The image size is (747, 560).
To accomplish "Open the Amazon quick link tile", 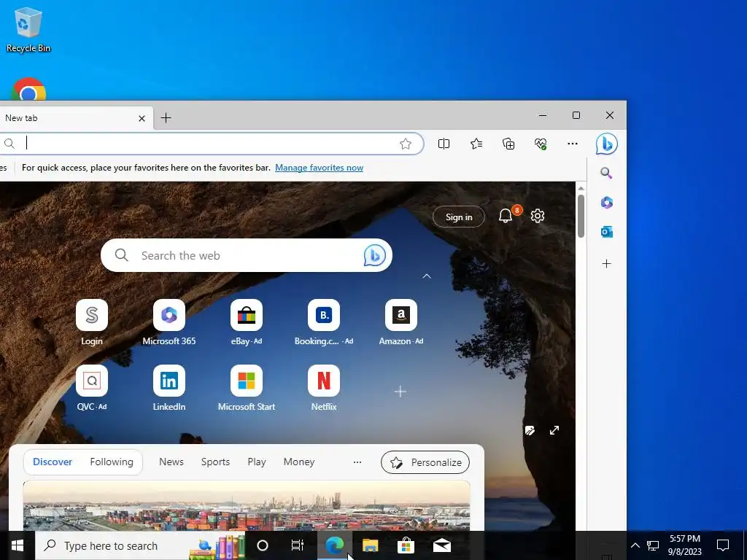I will [401, 322].
